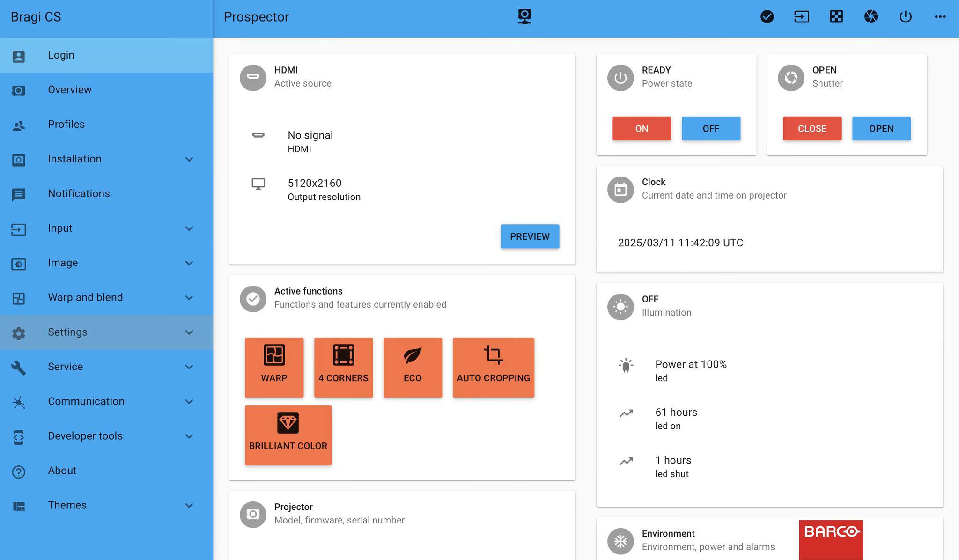Click the Illumination sun icon
959x560 pixels.
click(620, 307)
